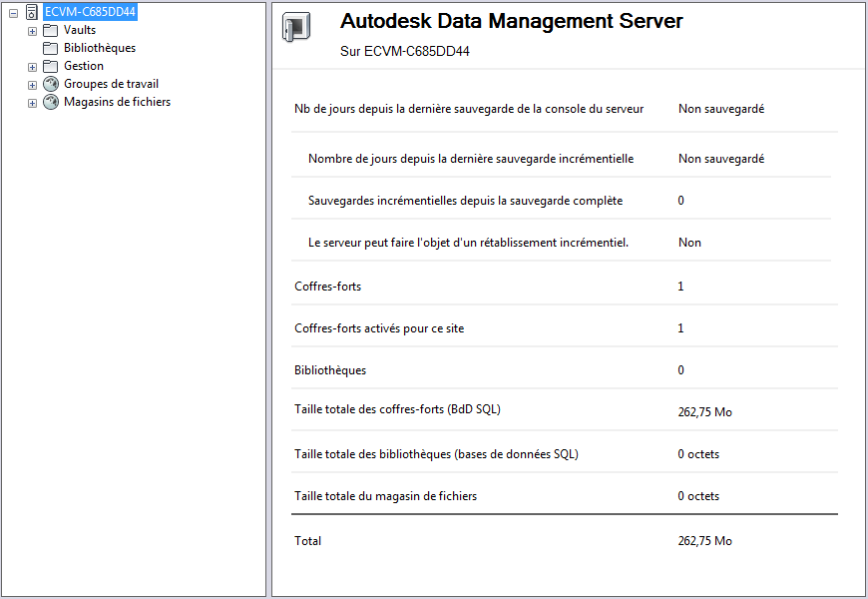Click the Autodesk Data Management Server title
The height and width of the screenshot is (599, 868).
511,21
